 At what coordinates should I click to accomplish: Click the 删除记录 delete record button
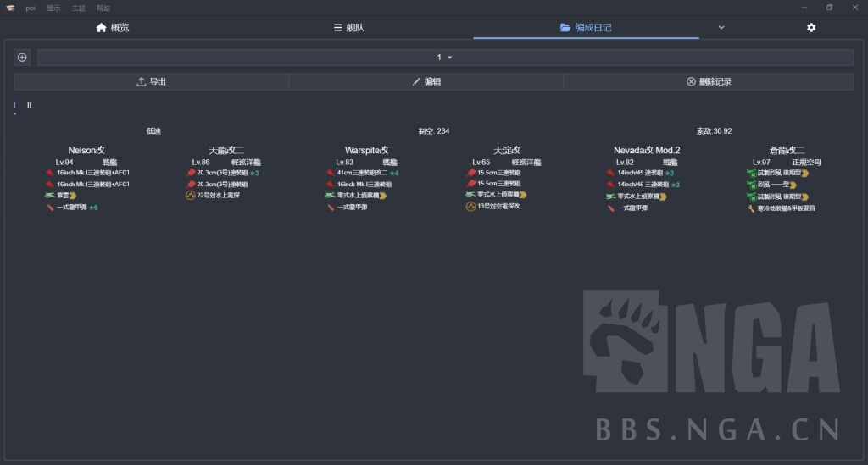coord(708,81)
